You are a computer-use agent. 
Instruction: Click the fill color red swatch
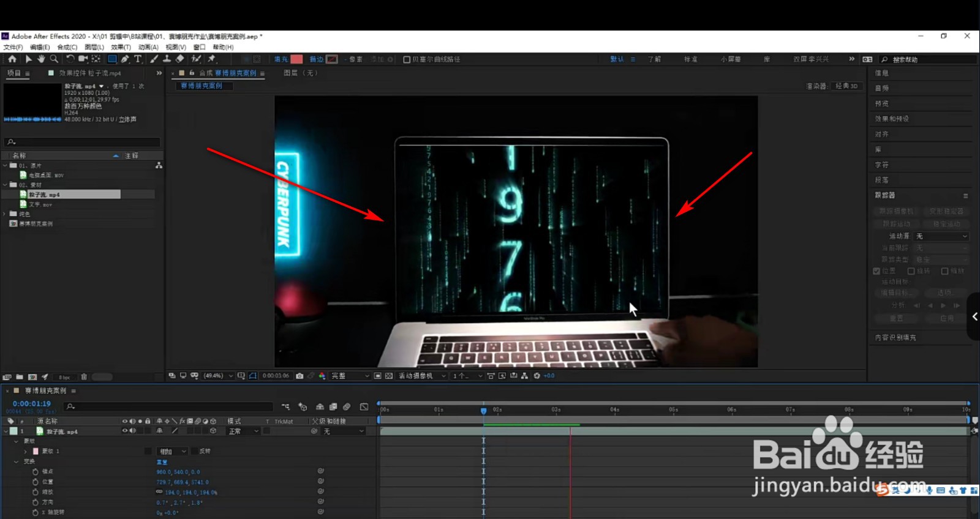point(296,59)
